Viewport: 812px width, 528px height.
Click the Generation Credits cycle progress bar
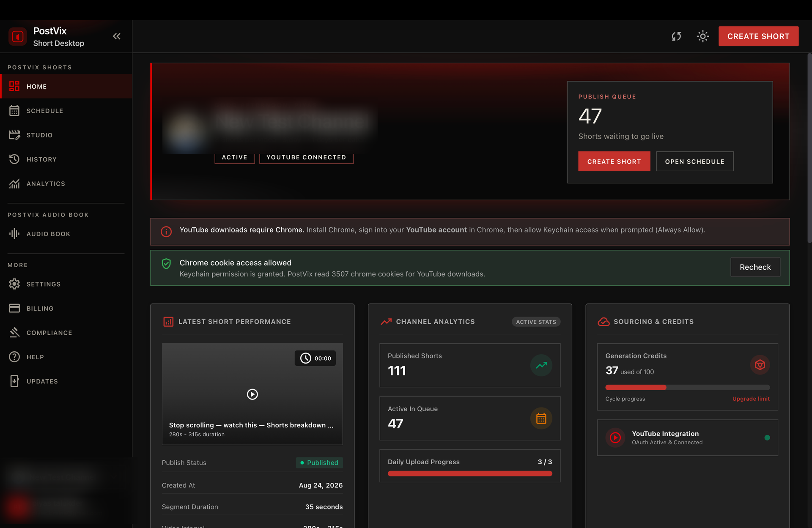[687, 387]
